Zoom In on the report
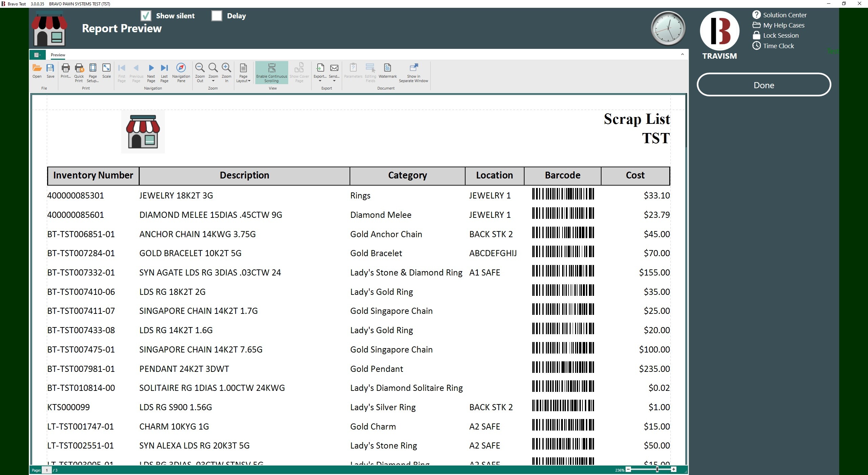The height and width of the screenshot is (475, 868). click(226, 73)
